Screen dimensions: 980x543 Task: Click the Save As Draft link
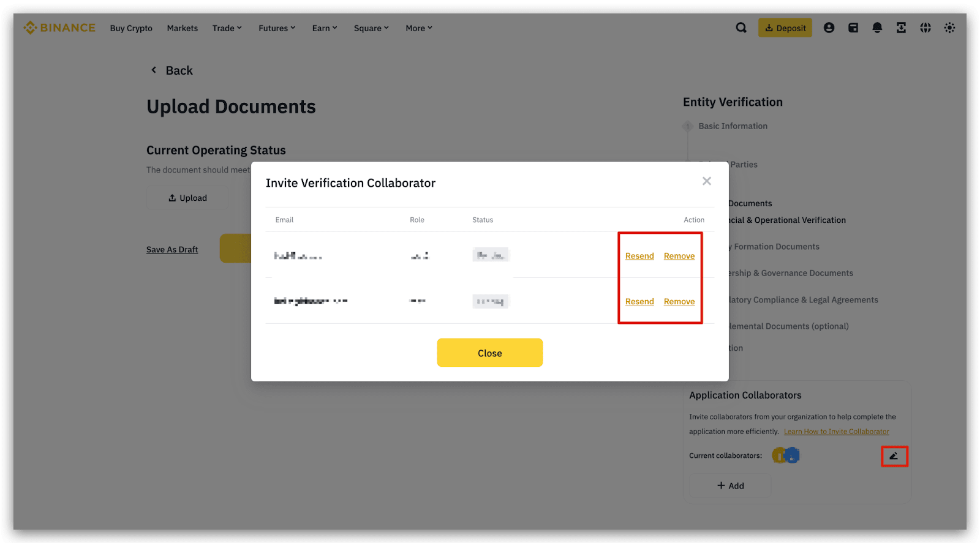coord(172,250)
